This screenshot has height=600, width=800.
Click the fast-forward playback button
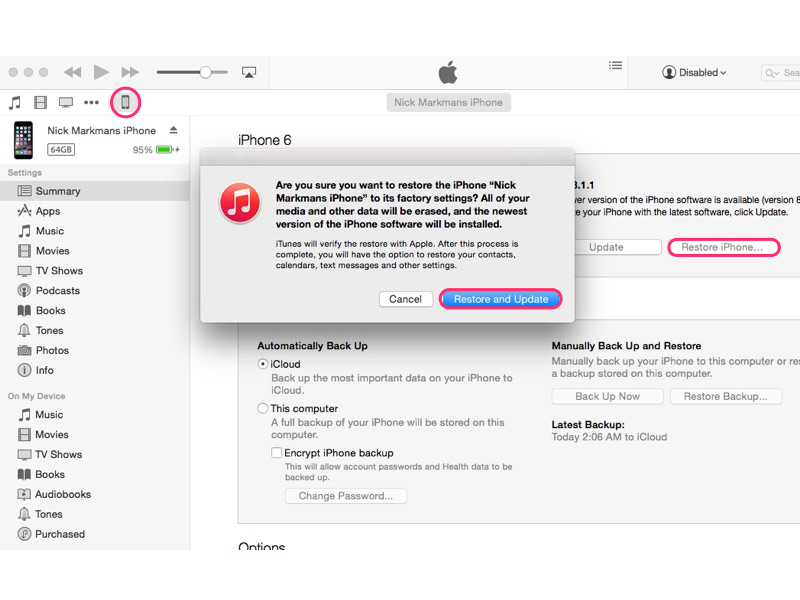pos(130,72)
